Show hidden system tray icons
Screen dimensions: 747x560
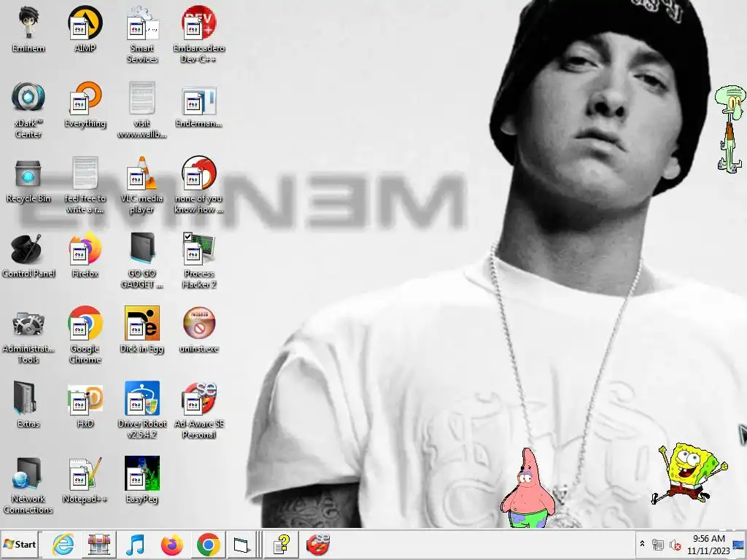(642, 544)
